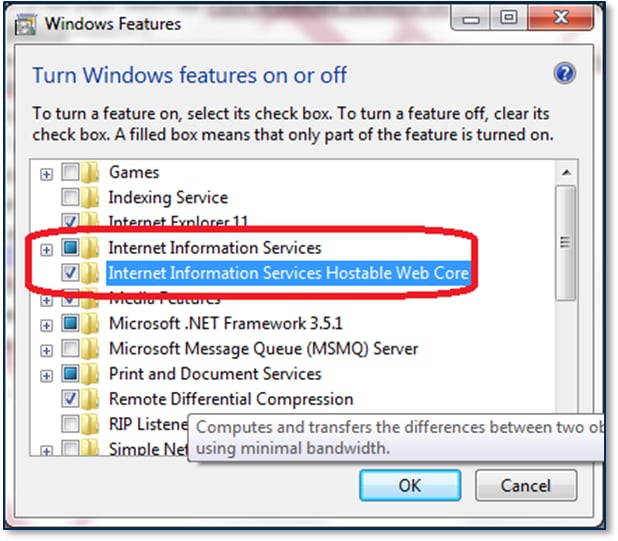Click the Print and Document Services folder icon
618x541 pixels.
[x=90, y=374]
